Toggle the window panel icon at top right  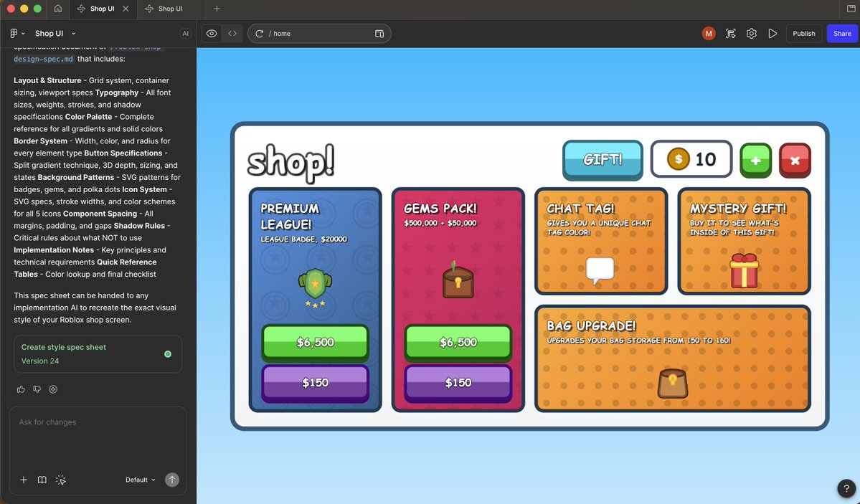tap(851, 9)
